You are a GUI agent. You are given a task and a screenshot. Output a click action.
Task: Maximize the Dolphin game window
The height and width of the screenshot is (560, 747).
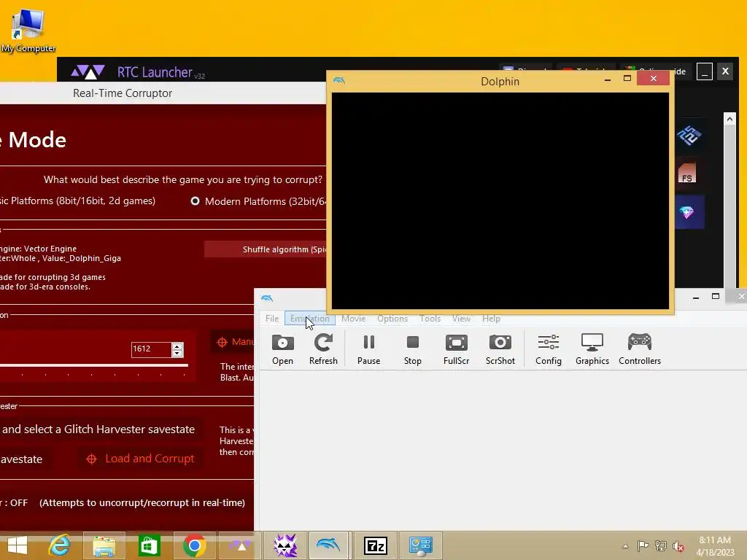[627, 79]
